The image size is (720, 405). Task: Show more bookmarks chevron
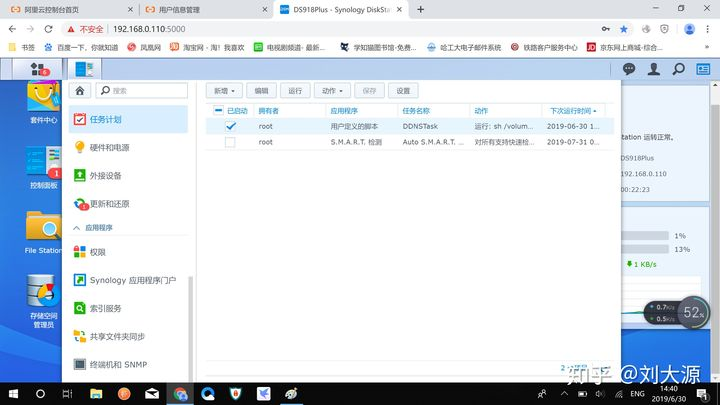coord(707,47)
